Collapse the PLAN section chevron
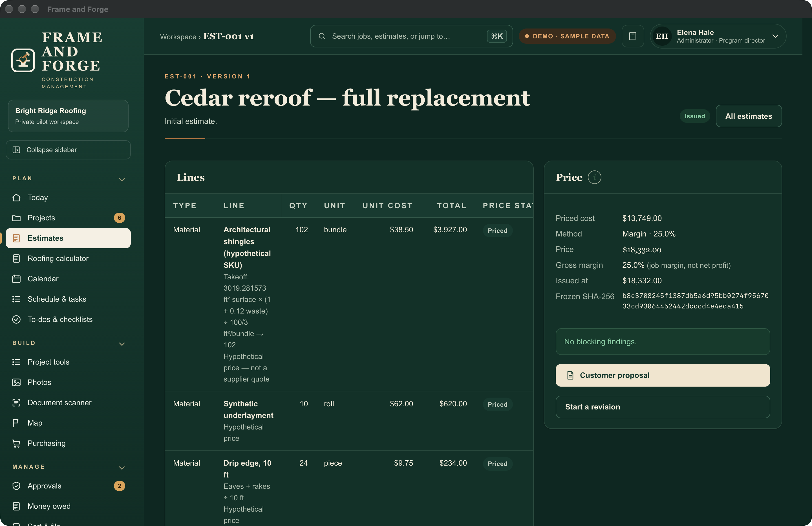Screen dimensions: 812x526 tap(122, 179)
